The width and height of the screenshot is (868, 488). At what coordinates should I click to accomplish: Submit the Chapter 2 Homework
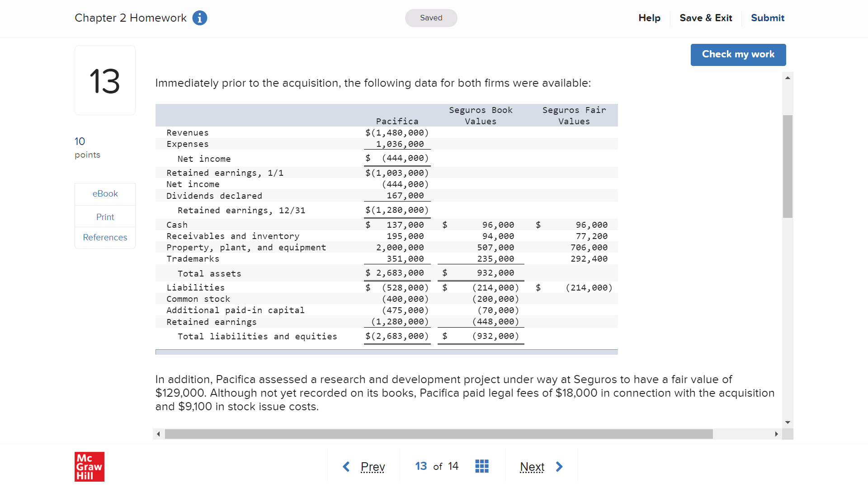768,18
